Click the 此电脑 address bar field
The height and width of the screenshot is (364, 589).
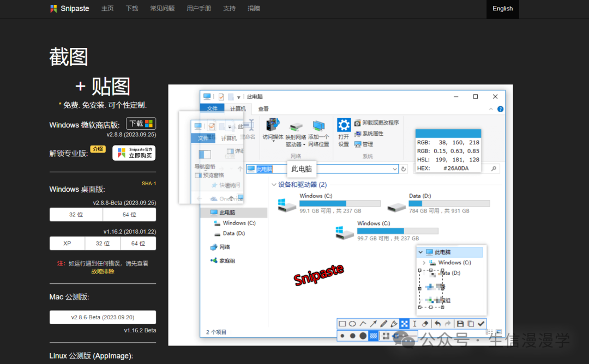pyautogui.click(x=322, y=169)
